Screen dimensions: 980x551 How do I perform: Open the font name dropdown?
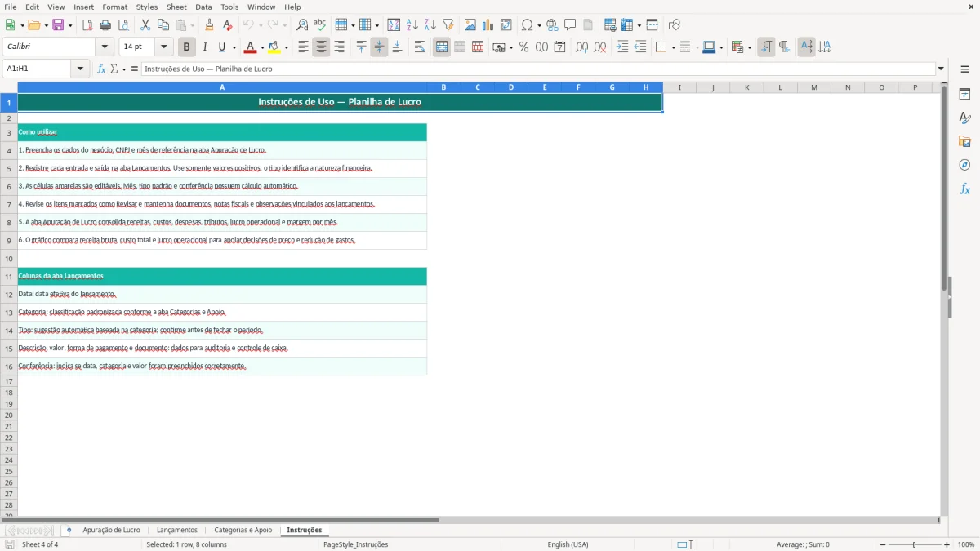tap(105, 47)
